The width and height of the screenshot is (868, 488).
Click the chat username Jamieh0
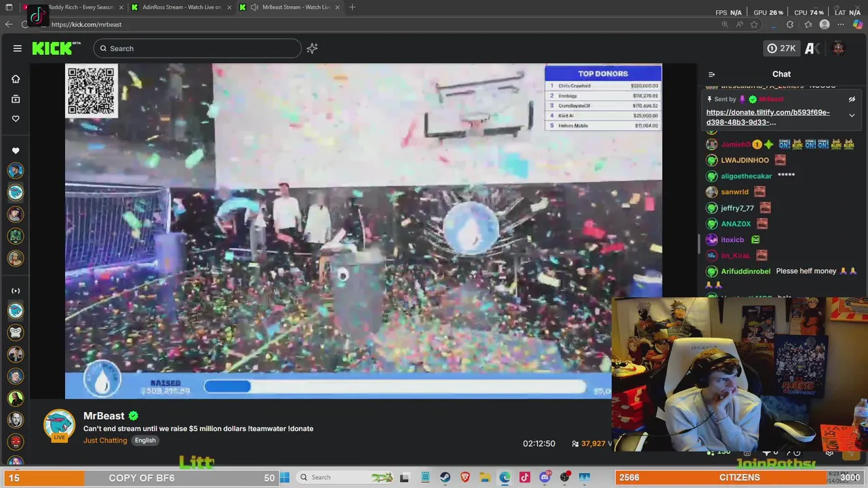tap(735, 144)
